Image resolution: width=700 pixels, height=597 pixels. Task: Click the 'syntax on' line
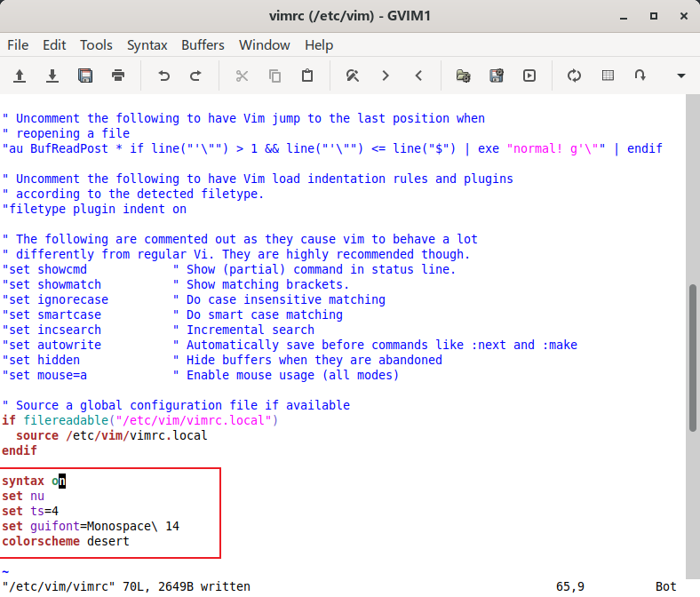pyautogui.click(x=34, y=481)
